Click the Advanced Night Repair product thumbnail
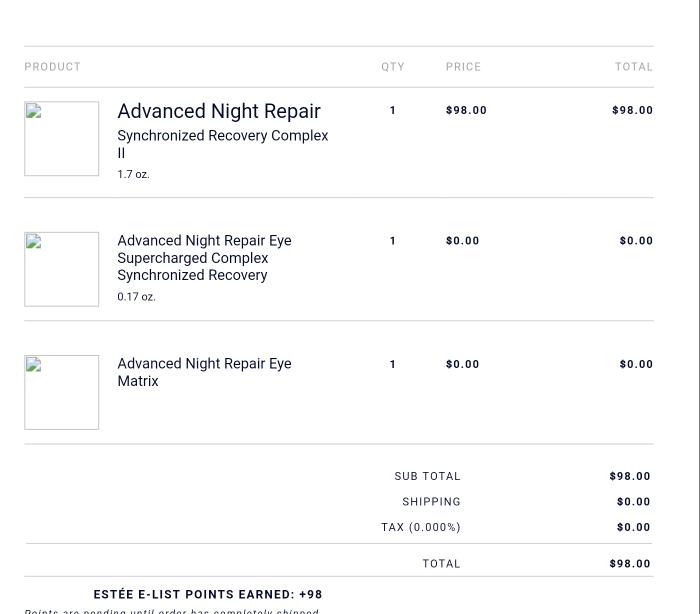Image resolution: width=700 pixels, height=614 pixels. point(61,138)
